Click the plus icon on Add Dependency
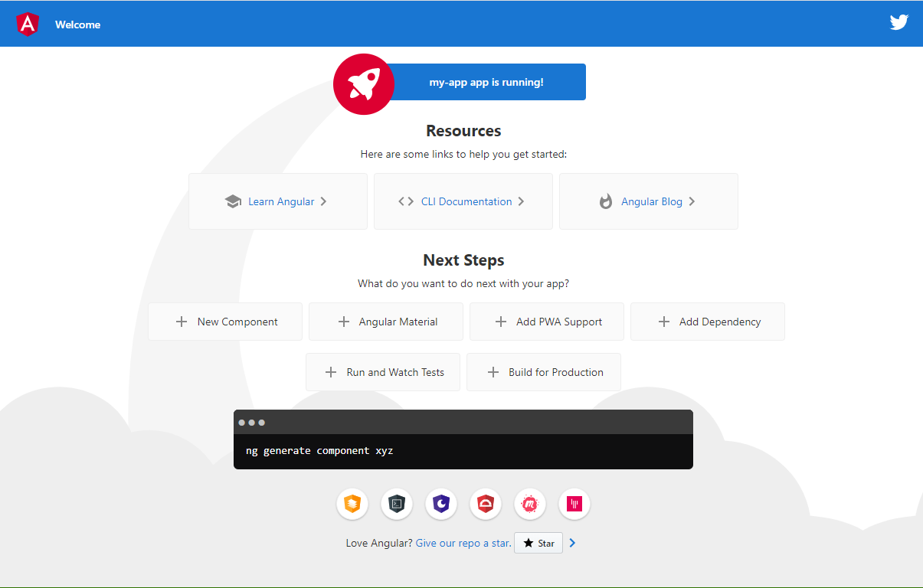This screenshot has height=588, width=923. coord(664,322)
